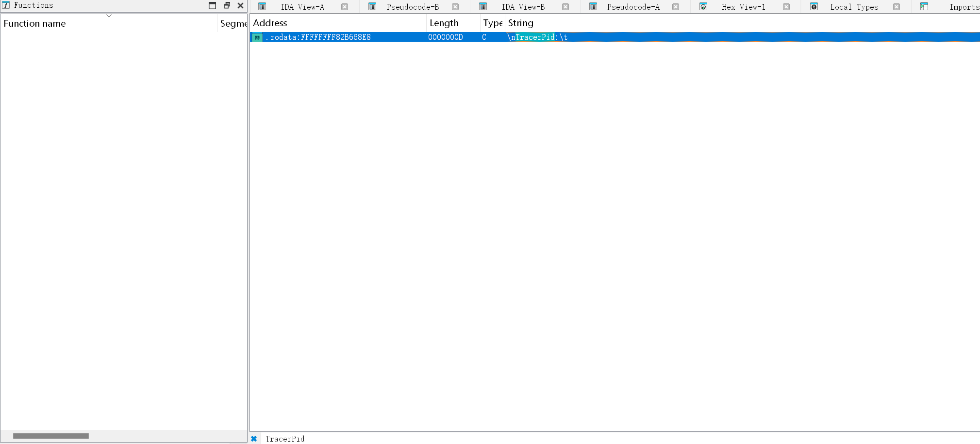Select the \nTracerPid:\t string row
The height and width of the screenshot is (444, 980).
tap(537, 37)
